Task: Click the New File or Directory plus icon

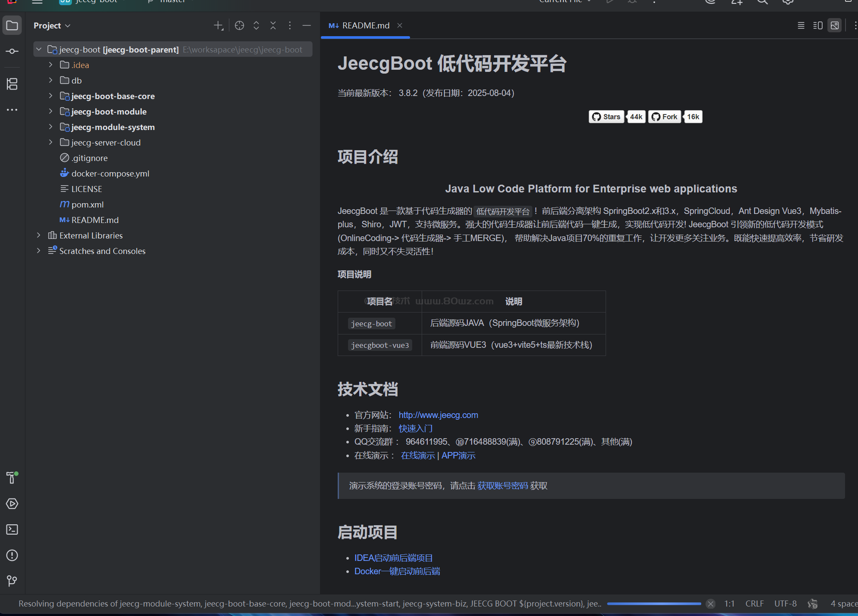Action: tap(219, 25)
